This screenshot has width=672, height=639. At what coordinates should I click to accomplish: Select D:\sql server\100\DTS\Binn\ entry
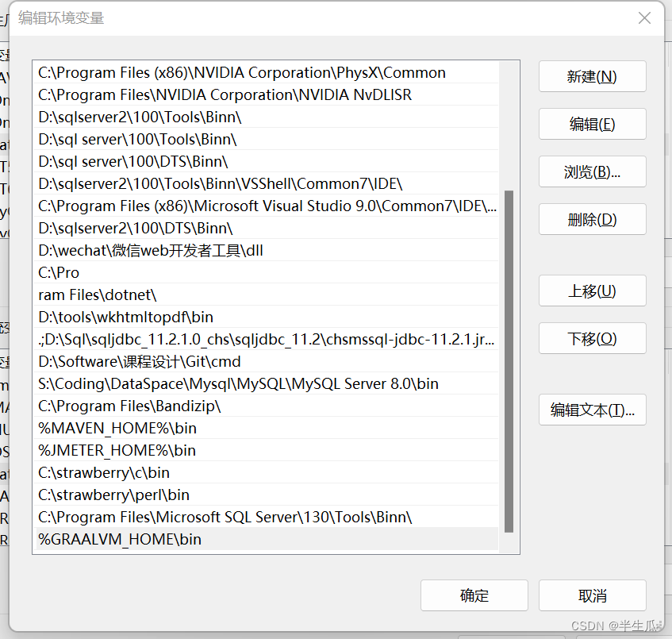coord(266,162)
